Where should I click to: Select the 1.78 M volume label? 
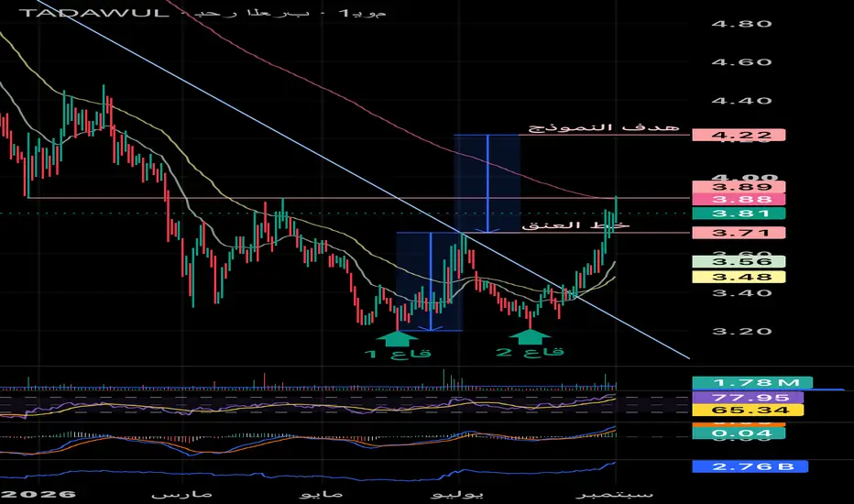pyautogui.click(x=752, y=383)
